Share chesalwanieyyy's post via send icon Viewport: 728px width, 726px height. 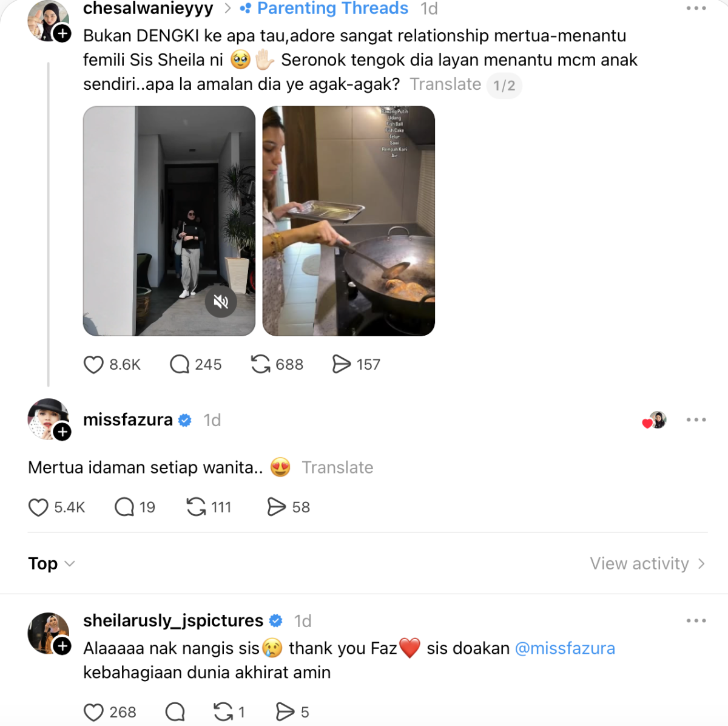pos(342,365)
